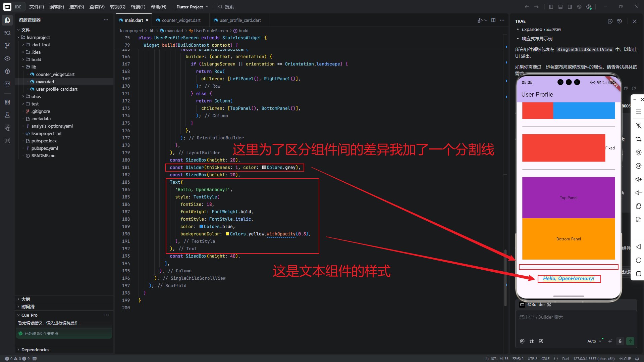Switch to the counter_widget.dart tab
644x362 pixels.
(181, 20)
